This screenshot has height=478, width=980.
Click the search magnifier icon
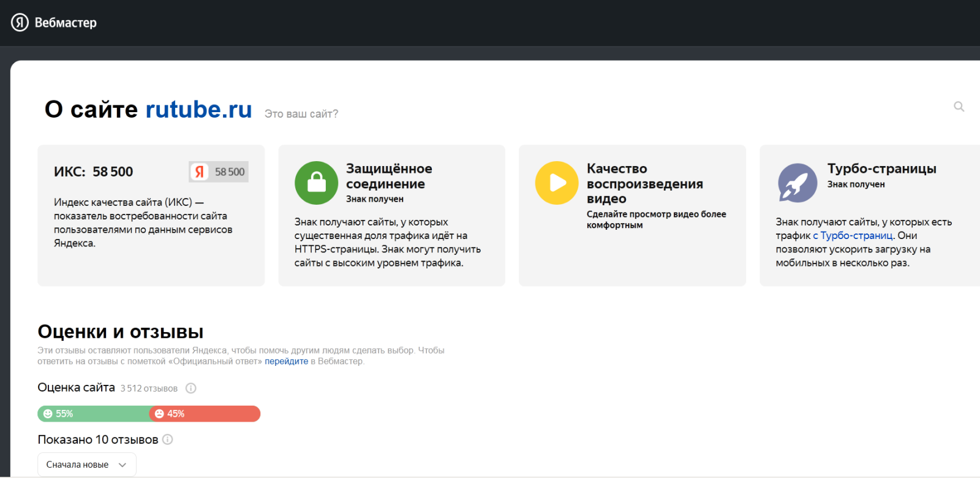pyautogui.click(x=959, y=107)
